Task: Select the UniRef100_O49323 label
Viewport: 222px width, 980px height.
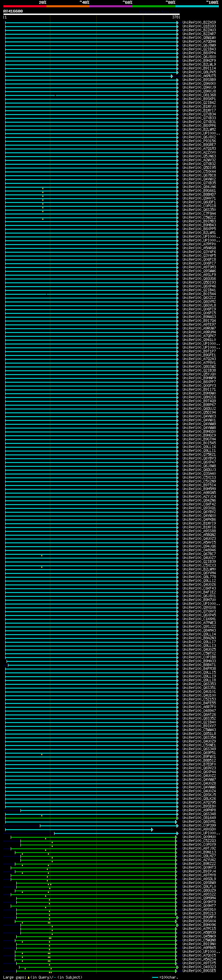Action: click(x=199, y=967)
